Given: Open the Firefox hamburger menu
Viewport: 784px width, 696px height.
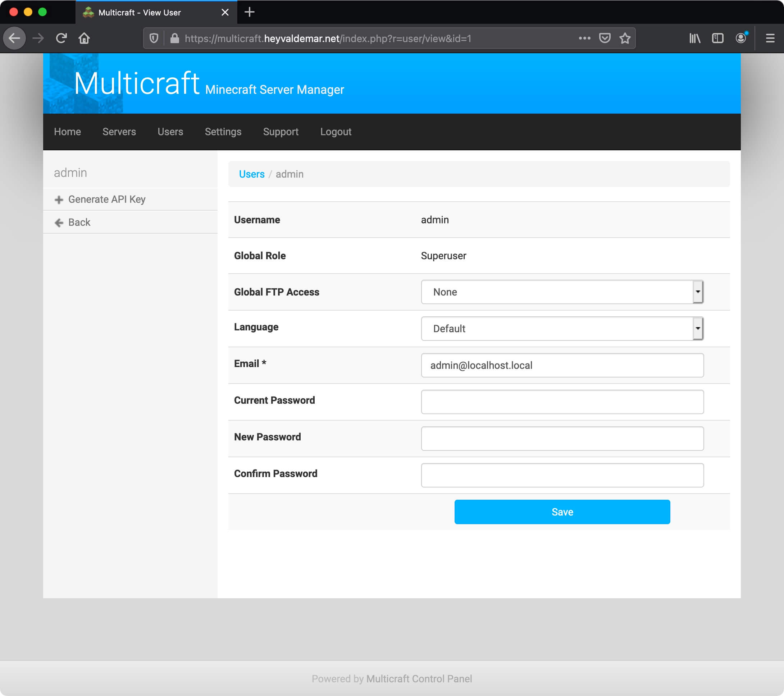Looking at the screenshot, I should [x=770, y=38].
